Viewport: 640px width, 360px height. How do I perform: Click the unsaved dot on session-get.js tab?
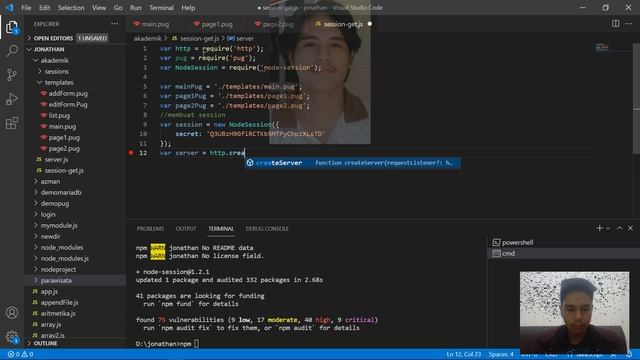[370, 24]
